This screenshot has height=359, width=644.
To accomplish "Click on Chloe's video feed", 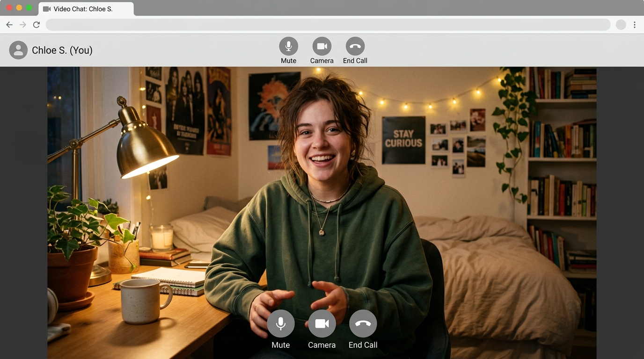I will 322,213.
